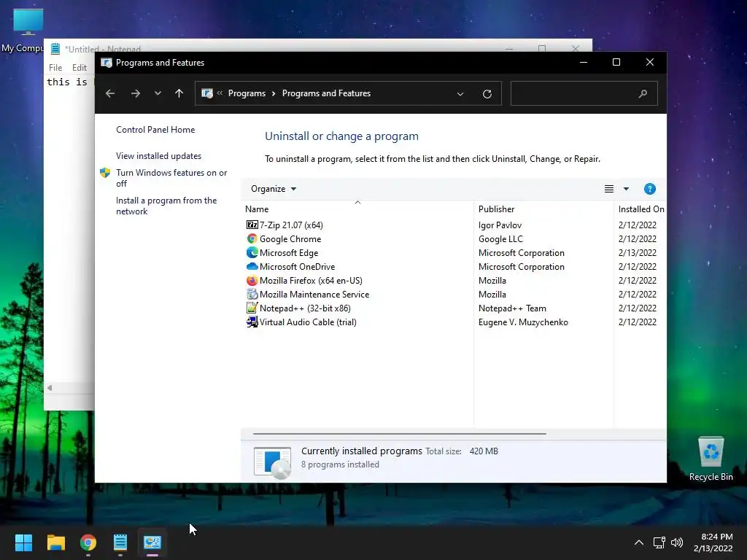Click the 7-Zip program icon
This screenshot has width=747, height=560.
coord(252,225)
